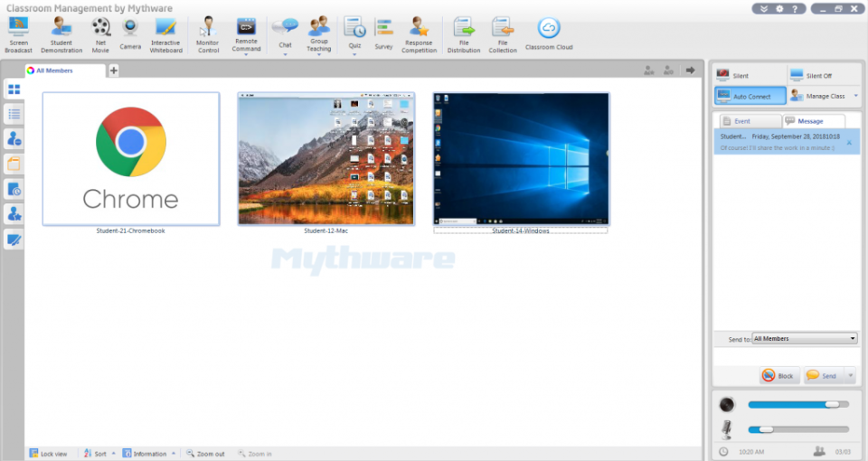The height and width of the screenshot is (461, 868).
Task: Open the Quiz tool
Action: (354, 33)
